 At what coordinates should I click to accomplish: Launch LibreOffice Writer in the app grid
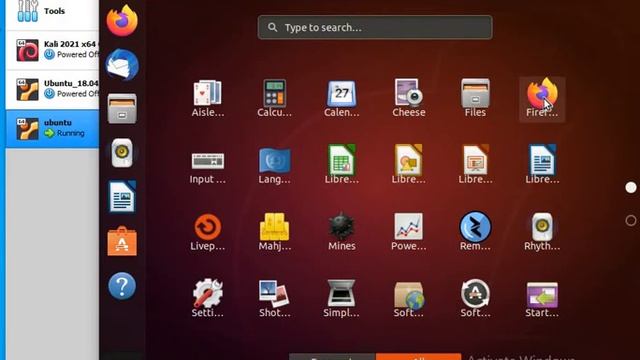[542, 164]
